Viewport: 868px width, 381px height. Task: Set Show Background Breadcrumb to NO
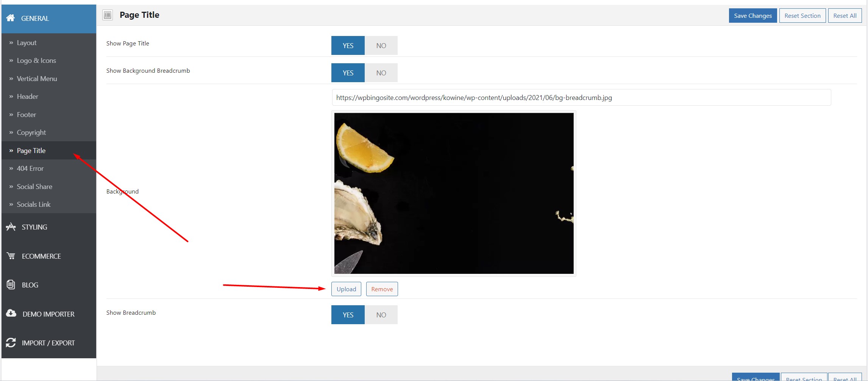pos(381,73)
